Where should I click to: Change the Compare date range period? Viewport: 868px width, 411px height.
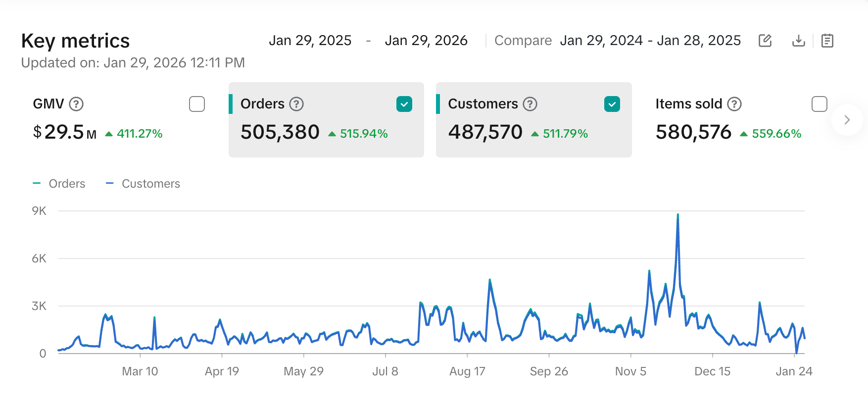[x=650, y=41]
